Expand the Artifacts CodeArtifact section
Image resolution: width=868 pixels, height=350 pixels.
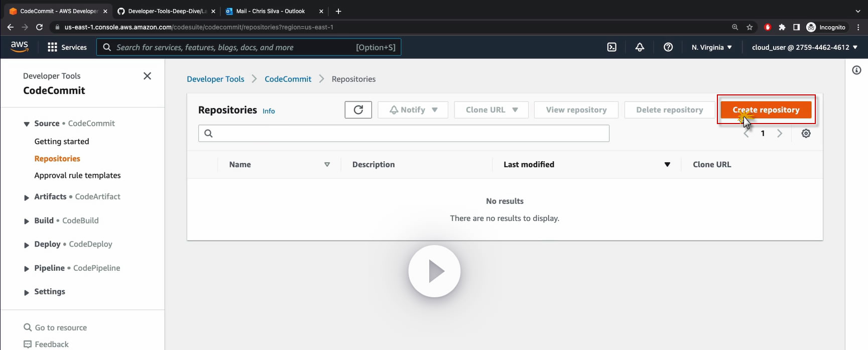click(x=27, y=197)
